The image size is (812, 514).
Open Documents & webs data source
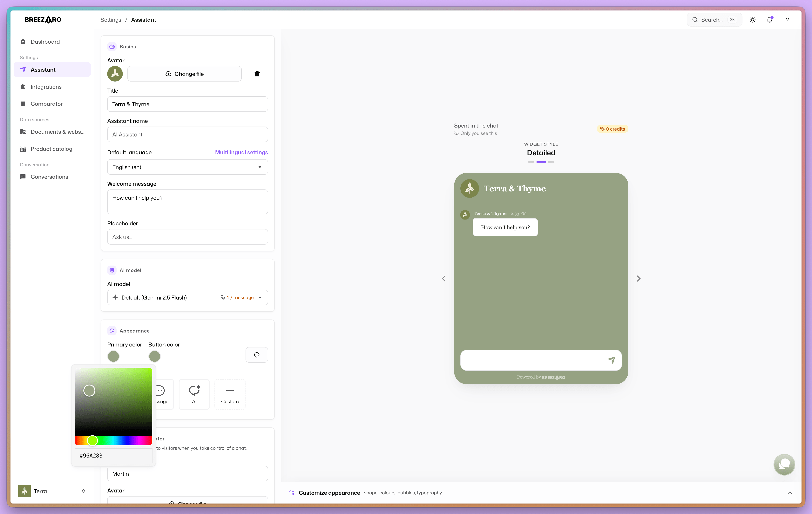coord(52,132)
